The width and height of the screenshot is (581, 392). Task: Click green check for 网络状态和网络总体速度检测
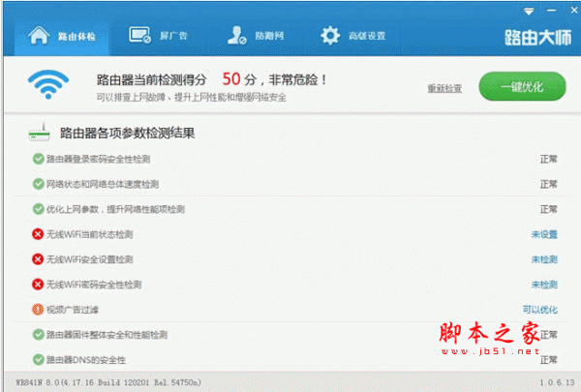(38, 184)
